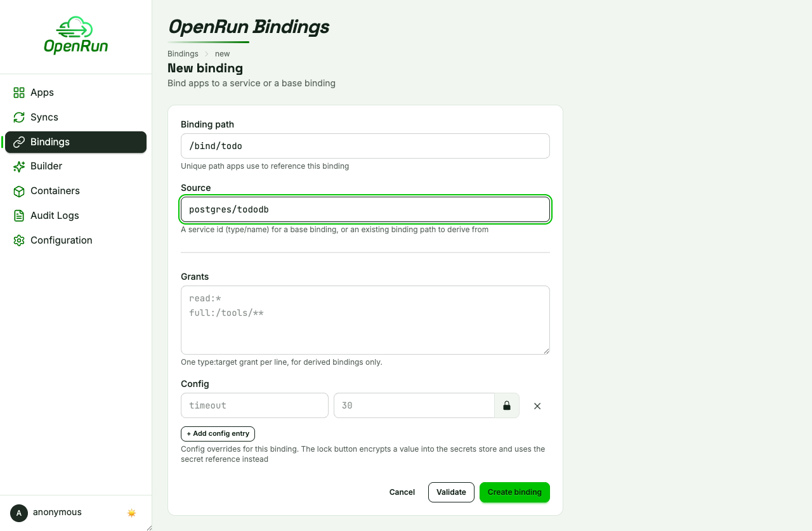The width and height of the screenshot is (812, 531).
Task: Click the Create binding button
Action: pos(514,492)
